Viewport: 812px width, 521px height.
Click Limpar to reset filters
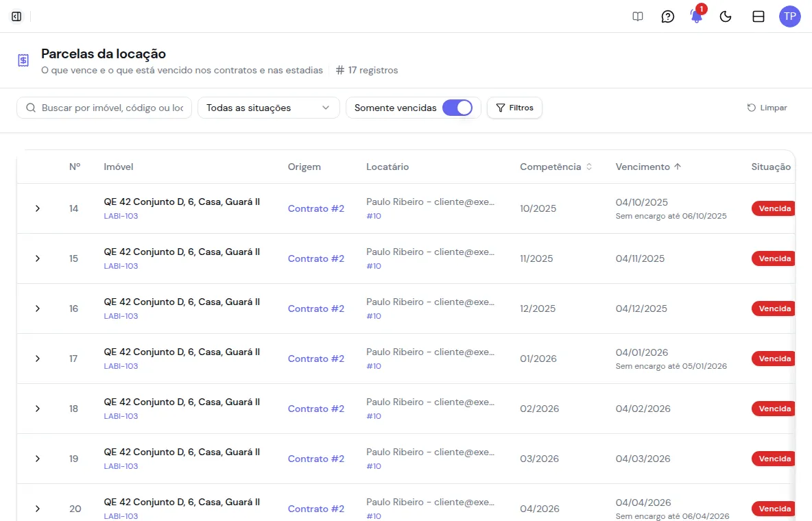point(767,108)
